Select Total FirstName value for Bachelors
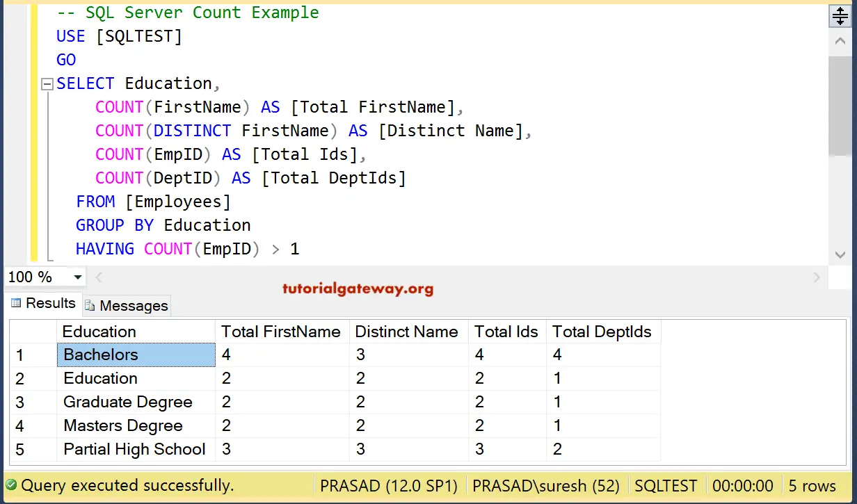The image size is (857, 504). coord(282,355)
